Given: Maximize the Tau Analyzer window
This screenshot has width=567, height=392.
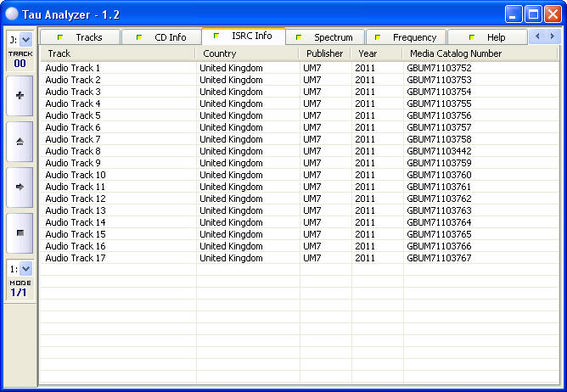Looking at the screenshot, I should pyautogui.click(x=533, y=14).
